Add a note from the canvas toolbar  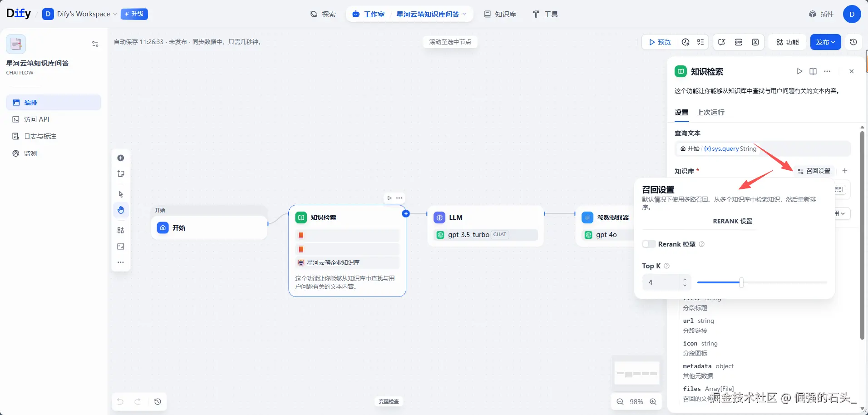coord(121,174)
